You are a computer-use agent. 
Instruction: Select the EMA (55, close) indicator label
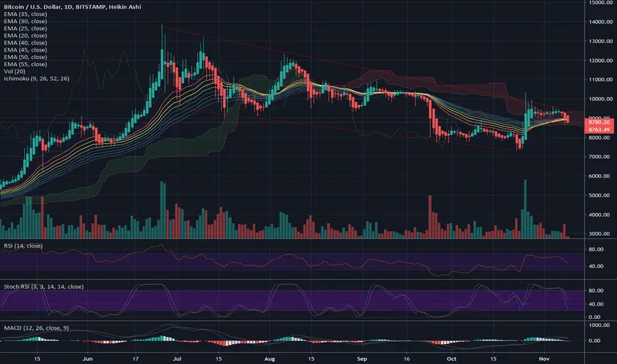tap(26, 64)
